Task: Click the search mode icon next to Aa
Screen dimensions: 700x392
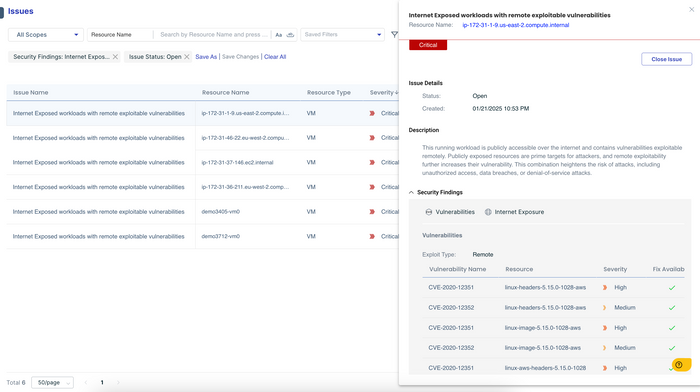Action: click(x=290, y=35)
